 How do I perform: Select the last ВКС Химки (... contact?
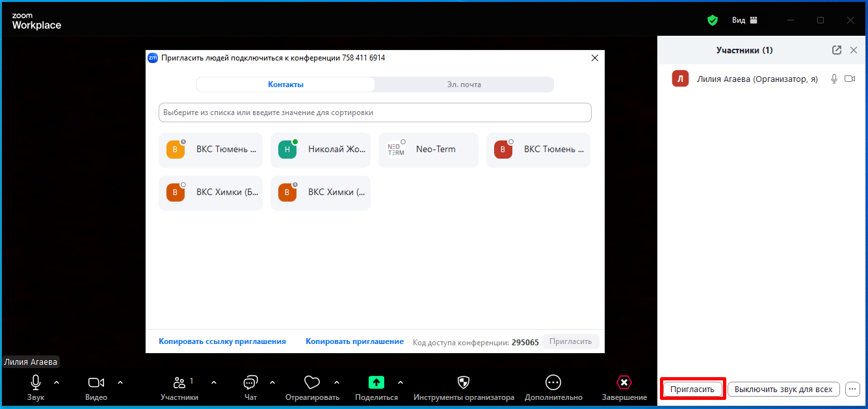tap(321, 192)
